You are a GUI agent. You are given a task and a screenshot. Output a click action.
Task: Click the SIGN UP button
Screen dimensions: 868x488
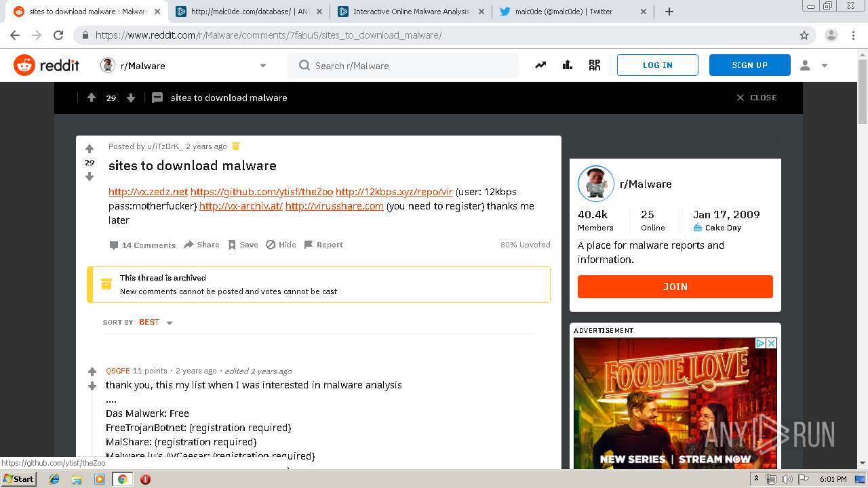pyautogui.click(x=750, y=65)
